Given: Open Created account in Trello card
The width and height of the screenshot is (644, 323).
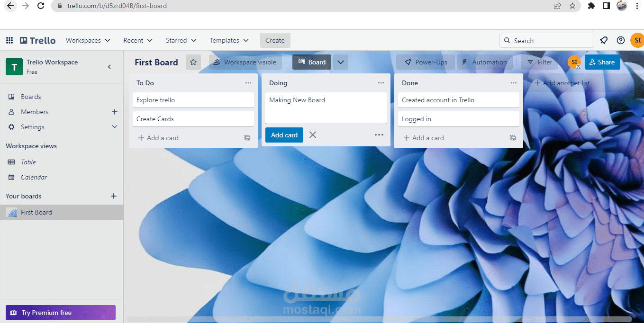Looking at the screenshot, I should point(459,100).
